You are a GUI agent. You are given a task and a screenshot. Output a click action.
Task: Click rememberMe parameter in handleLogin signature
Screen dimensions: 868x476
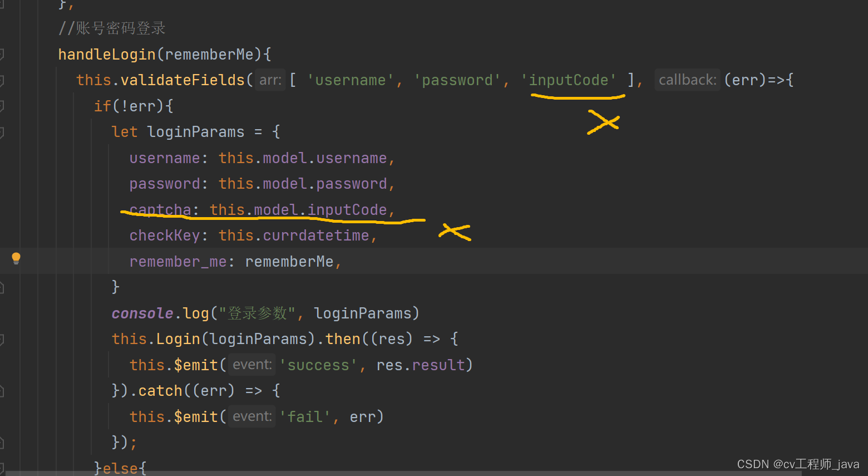(x=209, y=55)
